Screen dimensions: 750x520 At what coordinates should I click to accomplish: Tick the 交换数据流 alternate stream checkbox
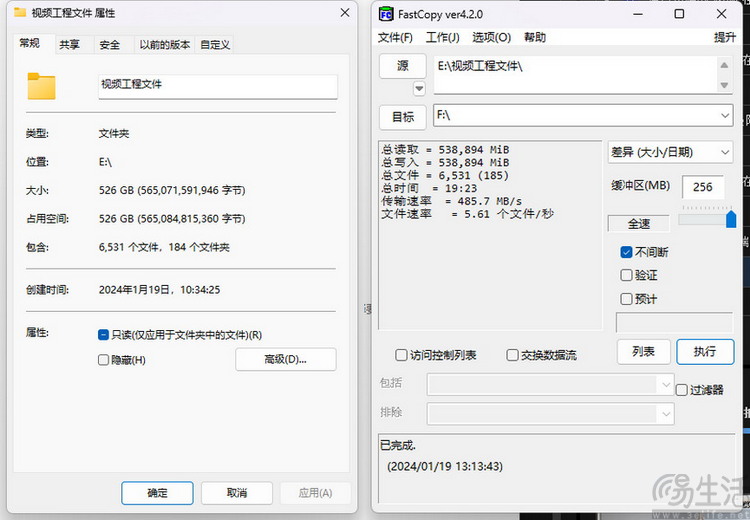(x=512, y=355)
